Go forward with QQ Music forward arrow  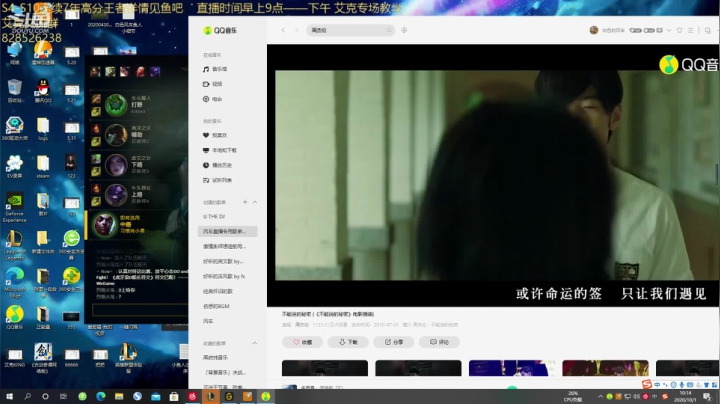296,30
